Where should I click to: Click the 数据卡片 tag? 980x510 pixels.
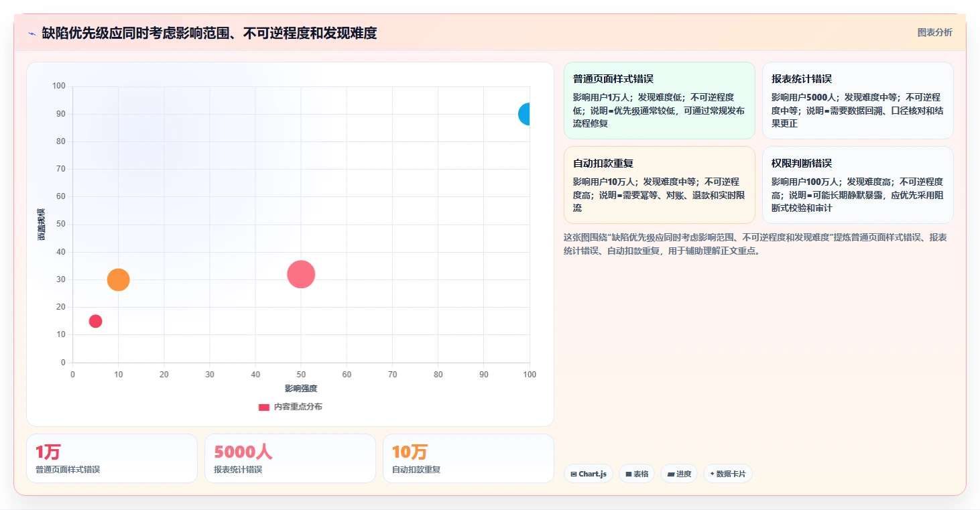click(x=728, y=474)
